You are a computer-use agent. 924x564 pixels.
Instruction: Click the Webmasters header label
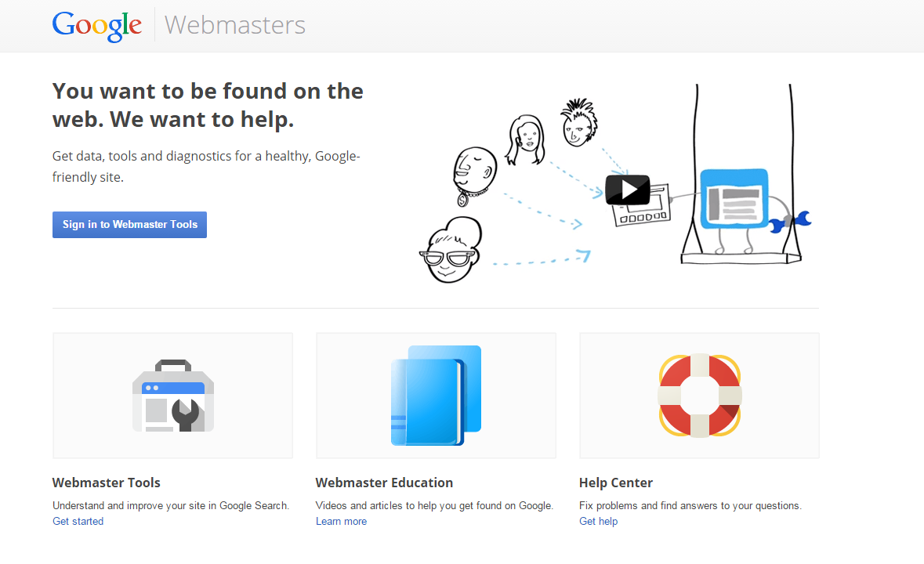(x=234, y=24)
